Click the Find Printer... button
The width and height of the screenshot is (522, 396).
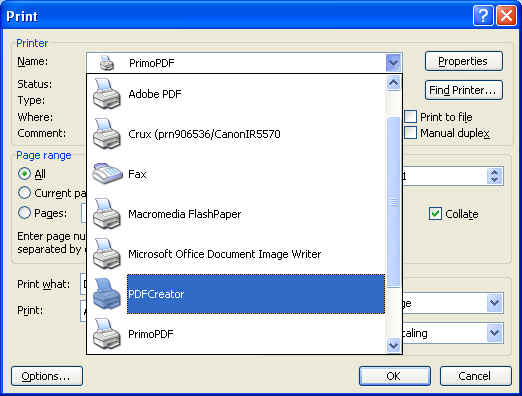(464, 90)
